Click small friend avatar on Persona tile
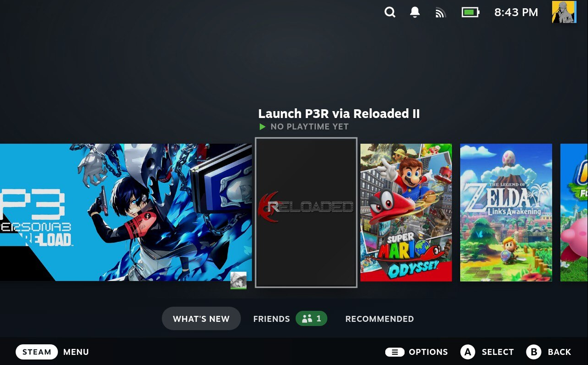Viewport: 588px width, 365px height. 238,280
